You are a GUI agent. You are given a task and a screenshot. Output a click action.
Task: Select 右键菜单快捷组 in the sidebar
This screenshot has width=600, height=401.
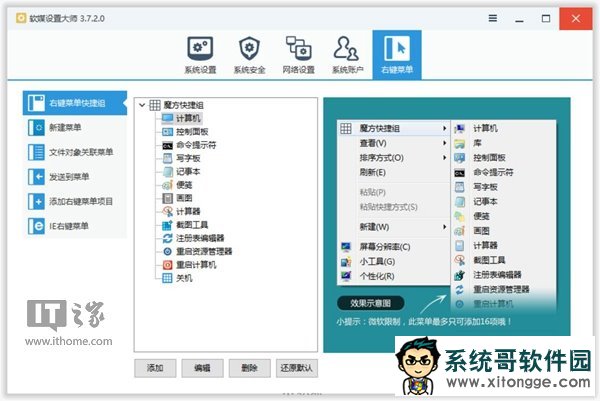coord(76,103)
